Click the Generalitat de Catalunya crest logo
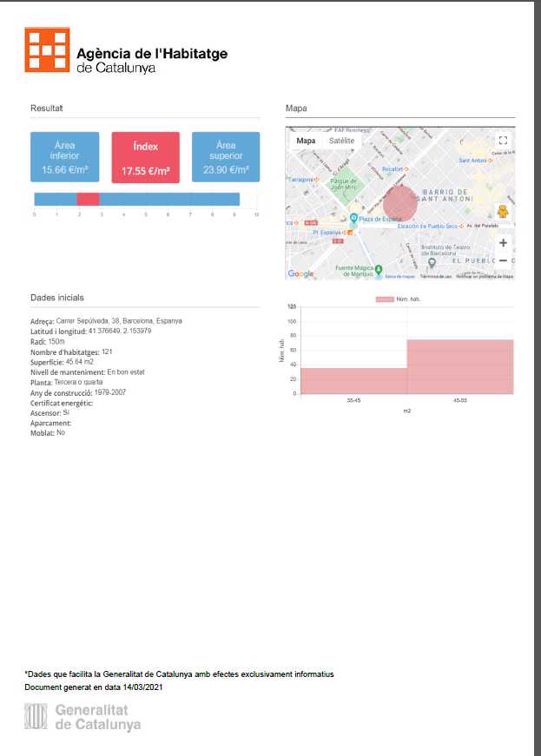 tap(36, 717)
